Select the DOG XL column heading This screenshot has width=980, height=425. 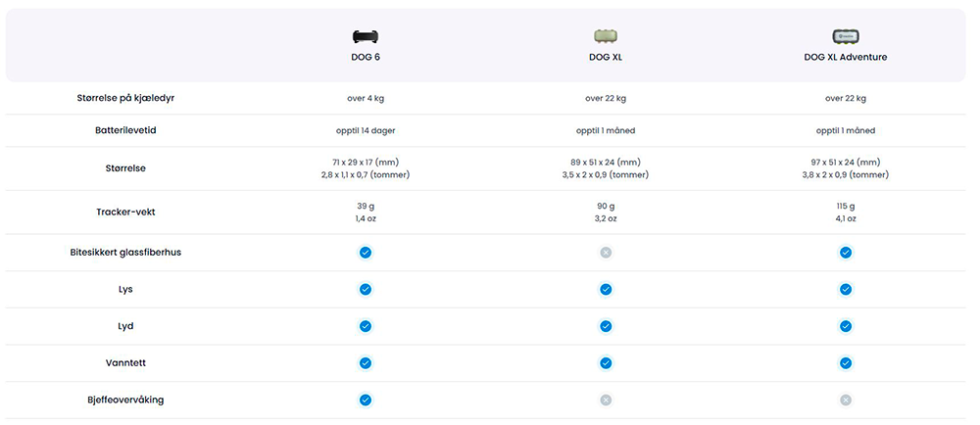[606, 57]
